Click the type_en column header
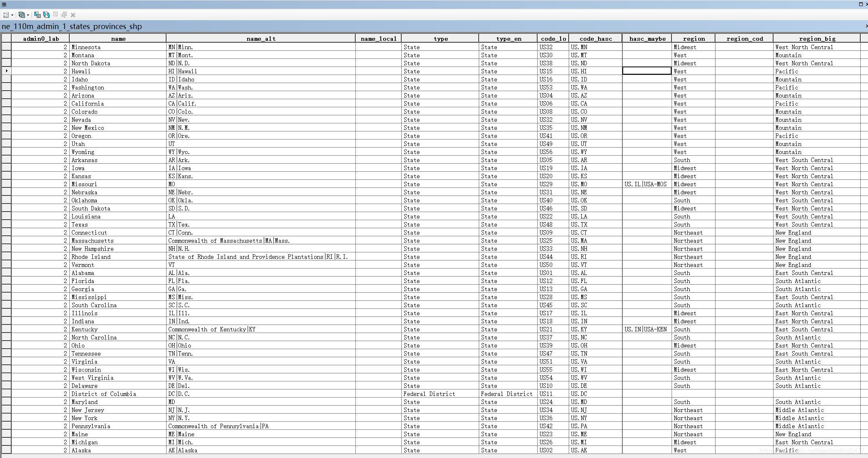The height and width of the screenshot is (458, 868). tap(508, 39)
